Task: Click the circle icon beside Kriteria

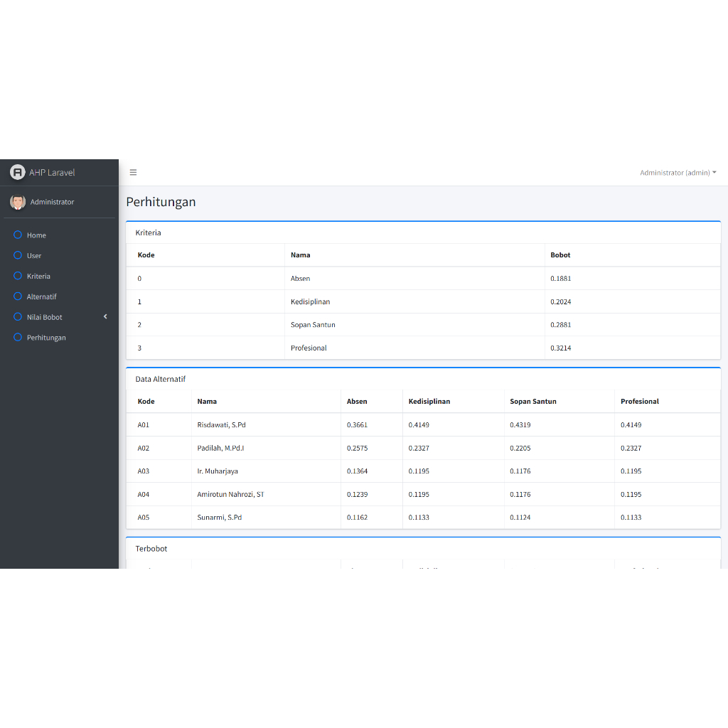Action: coord(18,276)
